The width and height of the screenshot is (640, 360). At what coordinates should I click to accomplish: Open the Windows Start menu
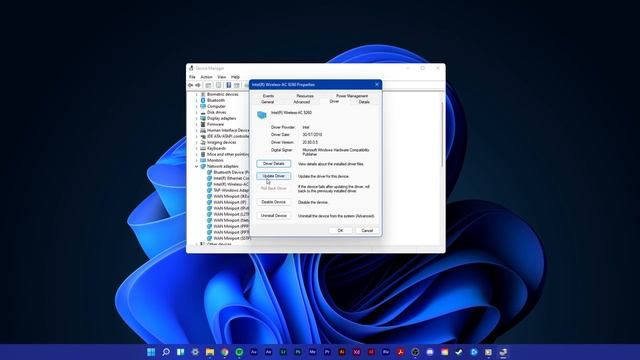click(x=151, y=352)
